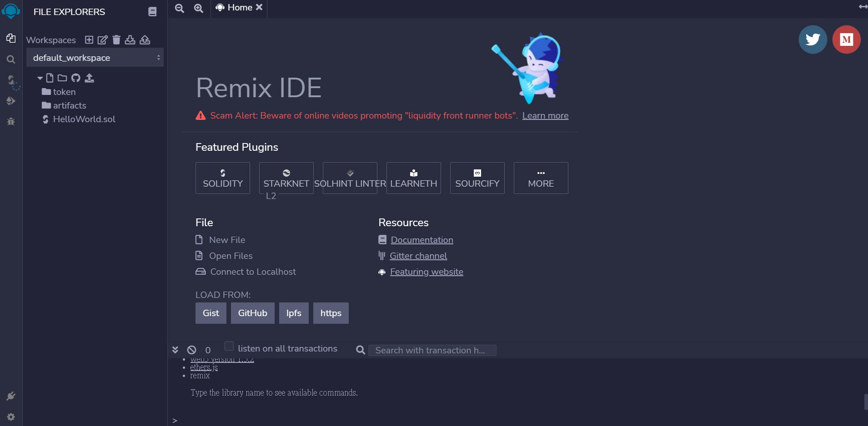The height and width of the screenshot is (426, 868).
Task: Open the Settings gear icon
Action: (x=11, y=417)
